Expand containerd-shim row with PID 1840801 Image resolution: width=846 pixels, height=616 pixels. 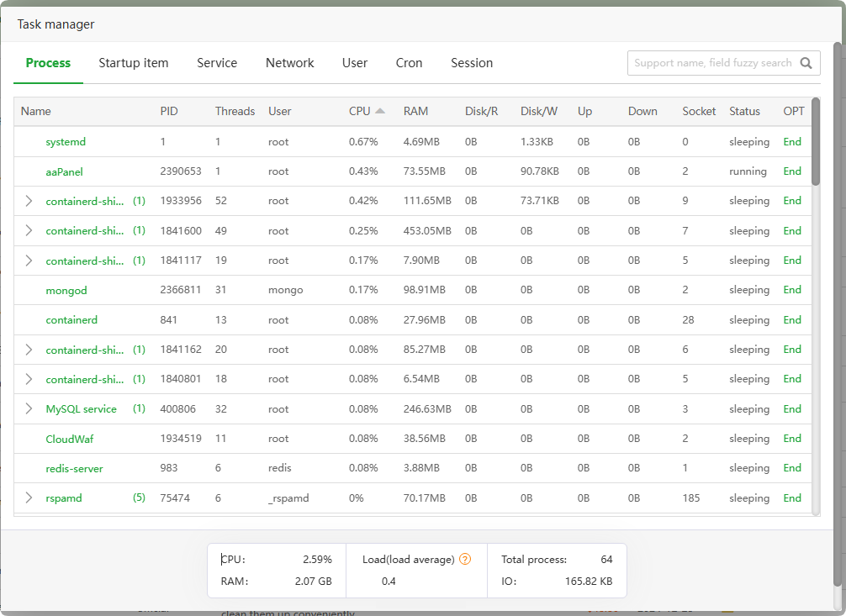pos(29,379)
